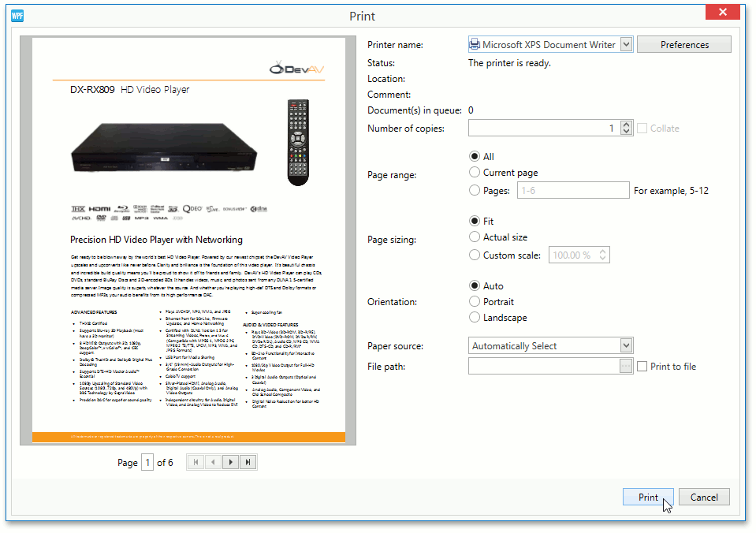
Task: Go to the next preview page
Action: point(230,462)
